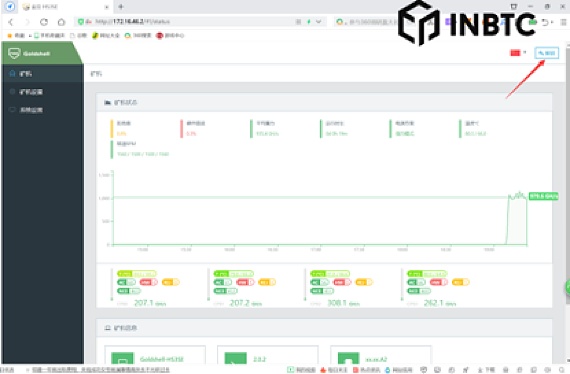The width and height of the screenshot is (570, 374).
Task: Click the unlock button highlighted by arrow
Action: (x=546, y=53)
